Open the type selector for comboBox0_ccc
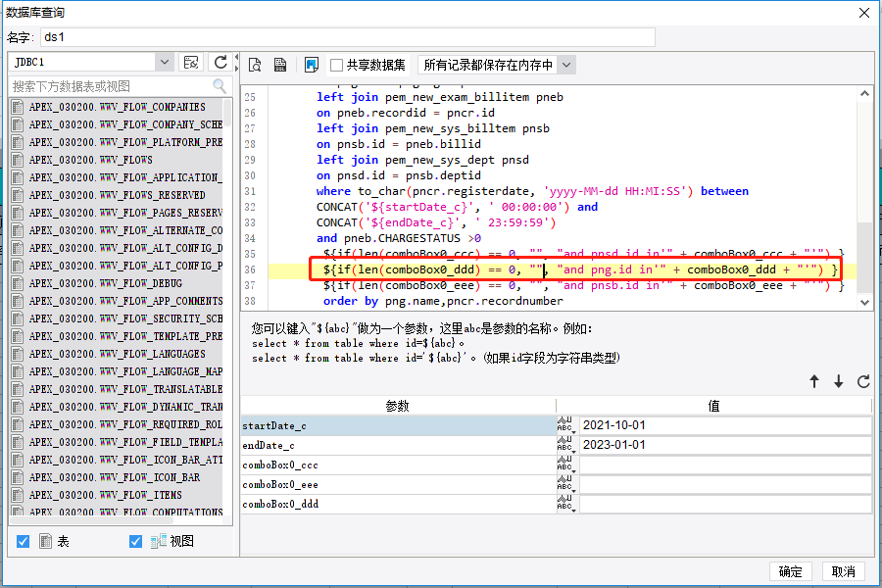 click(565, 465)
